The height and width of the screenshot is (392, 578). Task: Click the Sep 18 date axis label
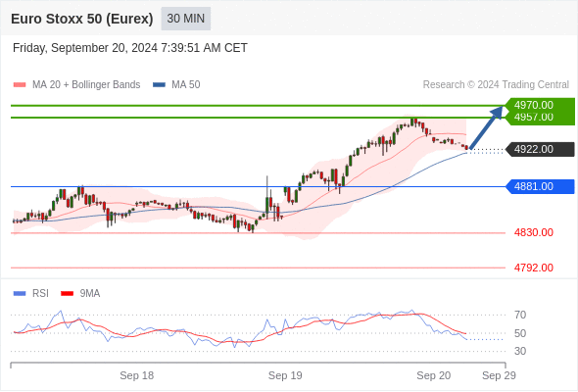tap(137, 375)
